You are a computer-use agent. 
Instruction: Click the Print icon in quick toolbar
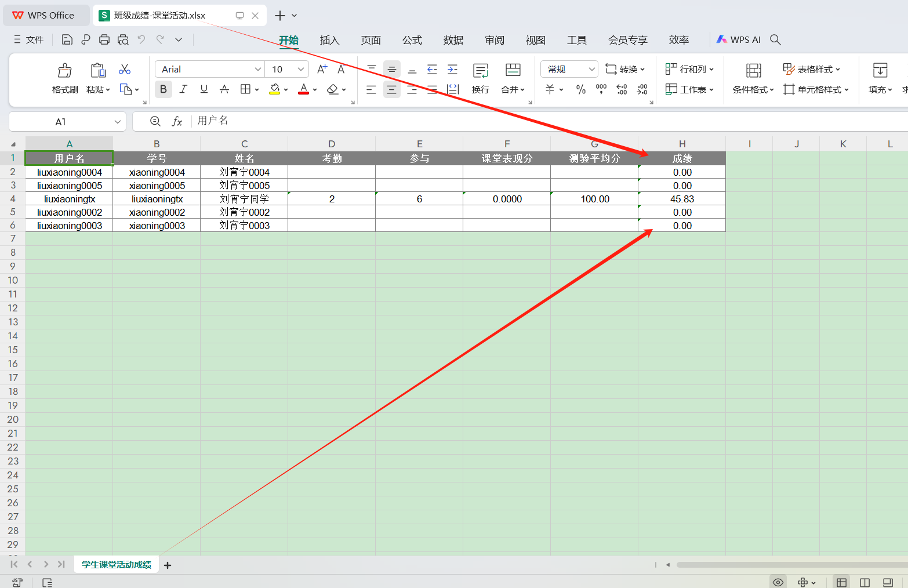[104, 39]
